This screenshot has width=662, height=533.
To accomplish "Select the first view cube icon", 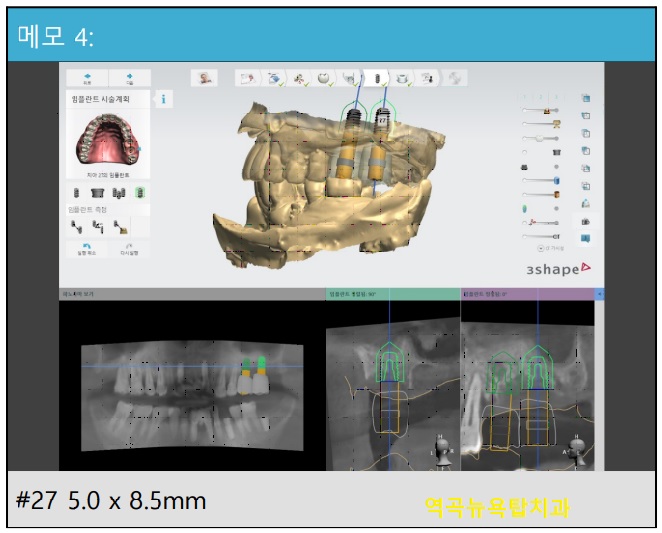I will tap(586, 98).
